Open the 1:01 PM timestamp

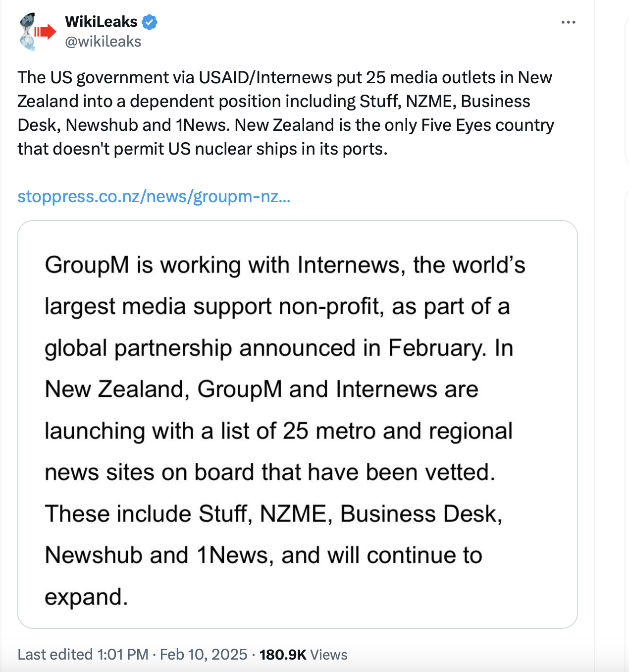[x=123, y=655]
